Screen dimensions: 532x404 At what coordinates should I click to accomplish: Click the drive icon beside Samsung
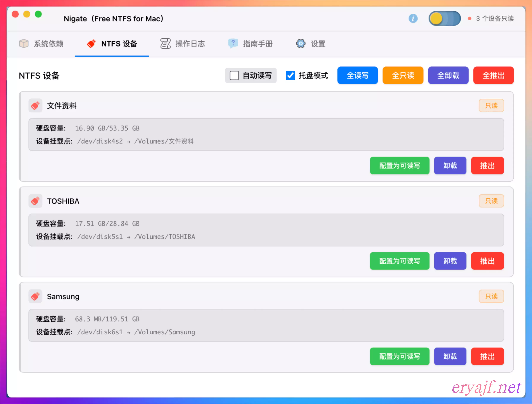pos(35,296)
